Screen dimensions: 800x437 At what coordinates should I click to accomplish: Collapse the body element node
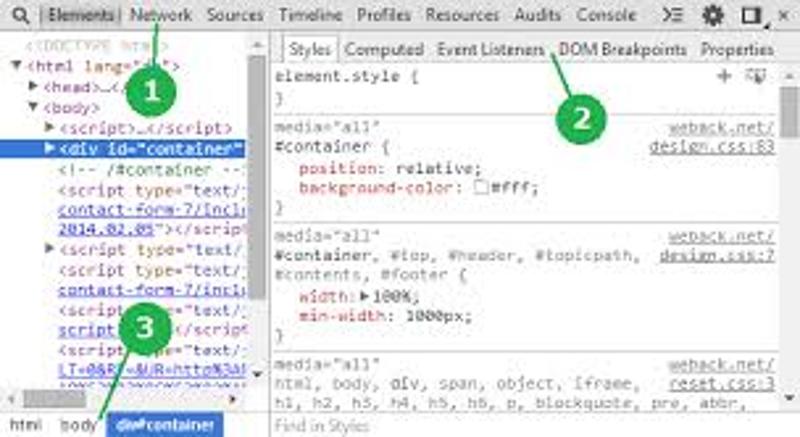tap(34, 107)
